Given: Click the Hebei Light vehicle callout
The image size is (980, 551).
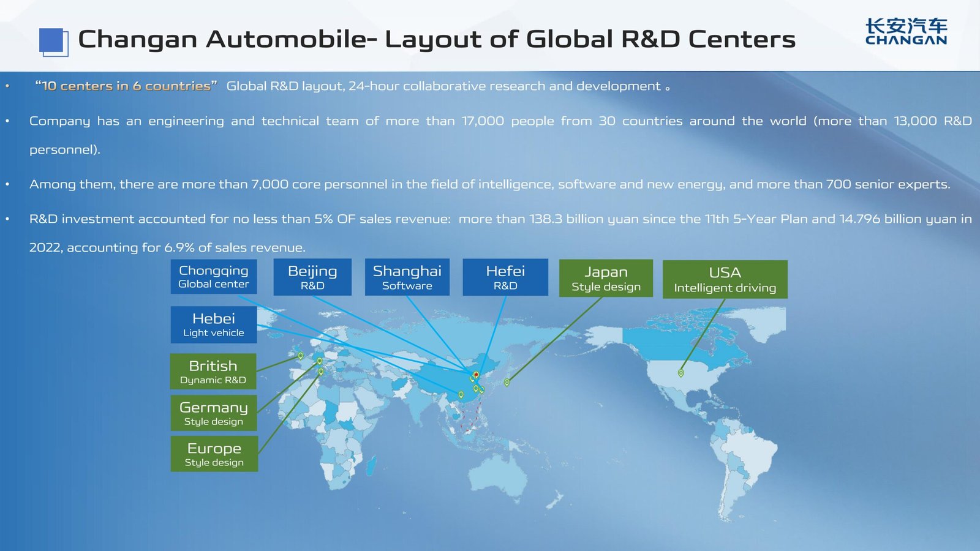Looking at the screenshot, I should 213,324.
